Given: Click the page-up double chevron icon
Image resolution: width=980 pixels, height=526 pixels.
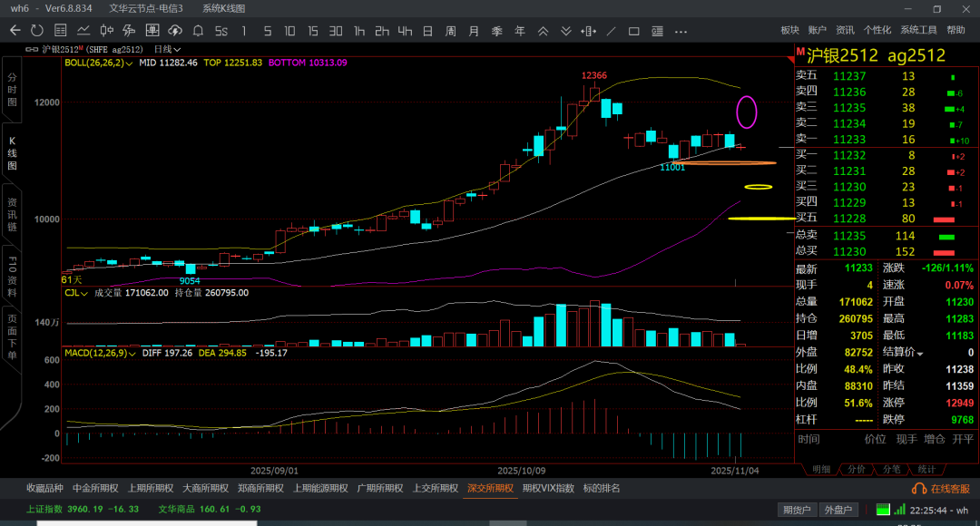Looking at the screenshot, I should pyautogui.click(x=544, y=31).
